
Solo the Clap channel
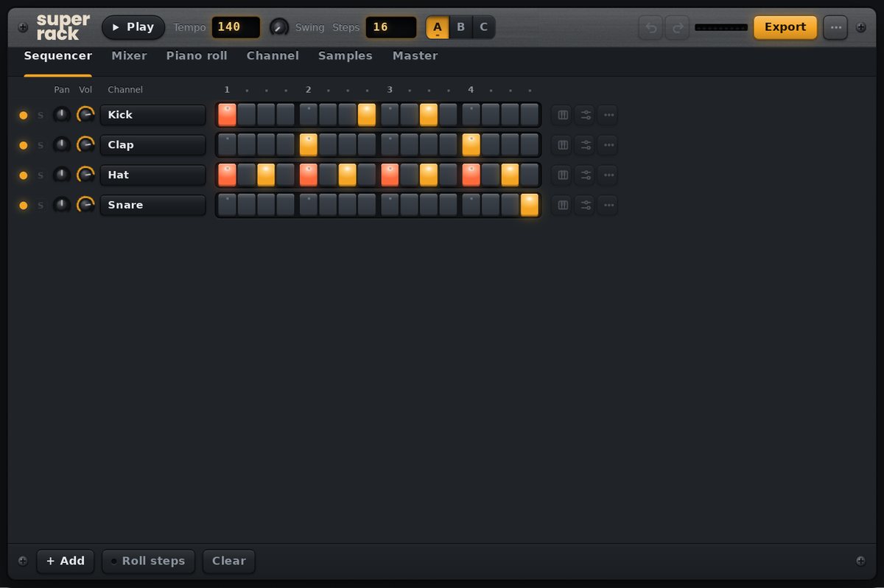[41, 146]
